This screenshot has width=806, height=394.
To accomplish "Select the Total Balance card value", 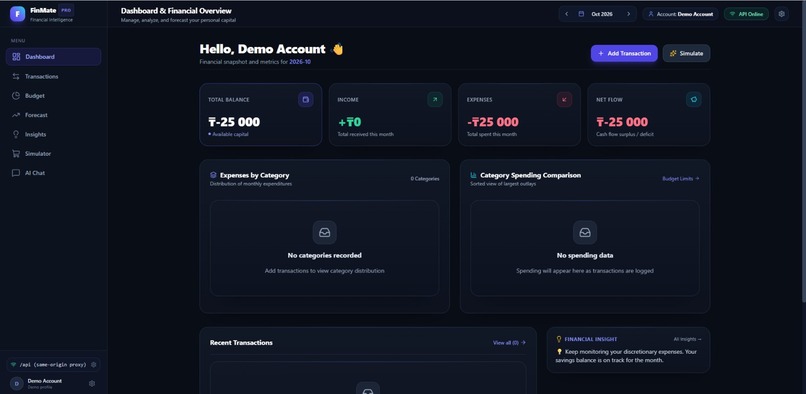I will [x=234, y=122].
